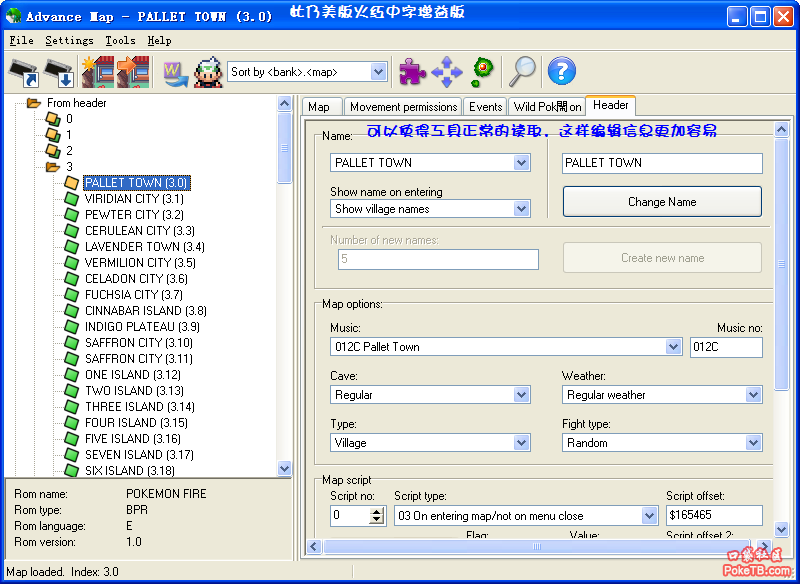The height and width of the screenshot is (584, 800).
Task: Select TWO ISLAND (3.13) in tree
Action: click(134, 391)
